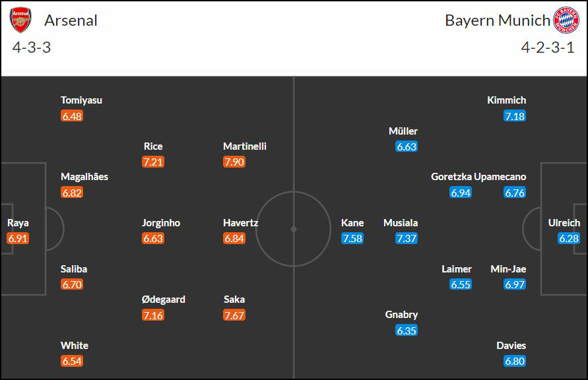588x380 pixels.
Task: Select Kane's 7.58 rating badge
Action: coord(352,238)
